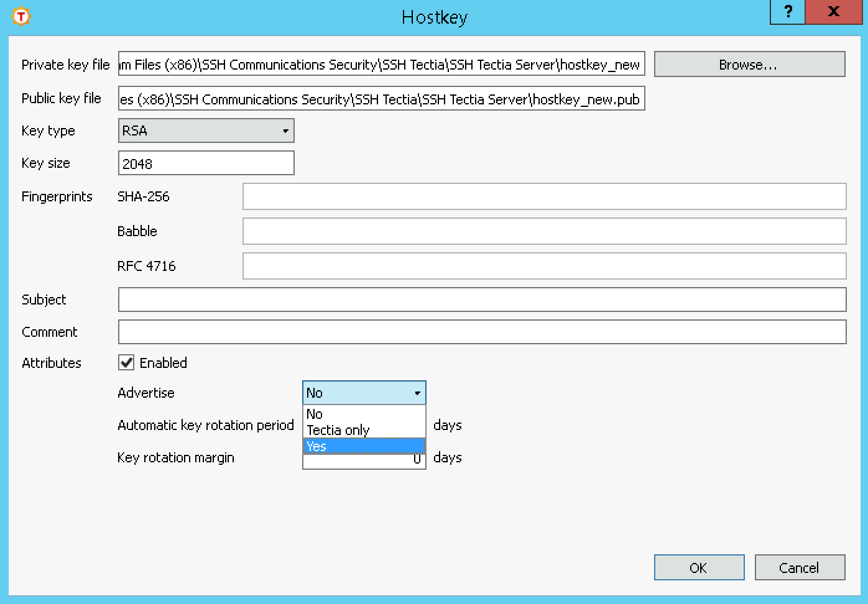
Task: Disable the hostkey by unchecking Enabled
Action: [126, 362]
